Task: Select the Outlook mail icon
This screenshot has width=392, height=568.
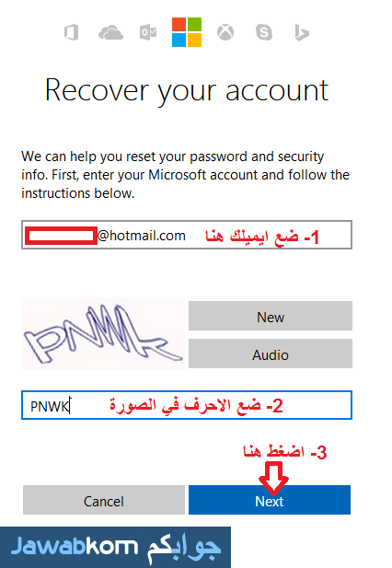Action: point(148,32)
